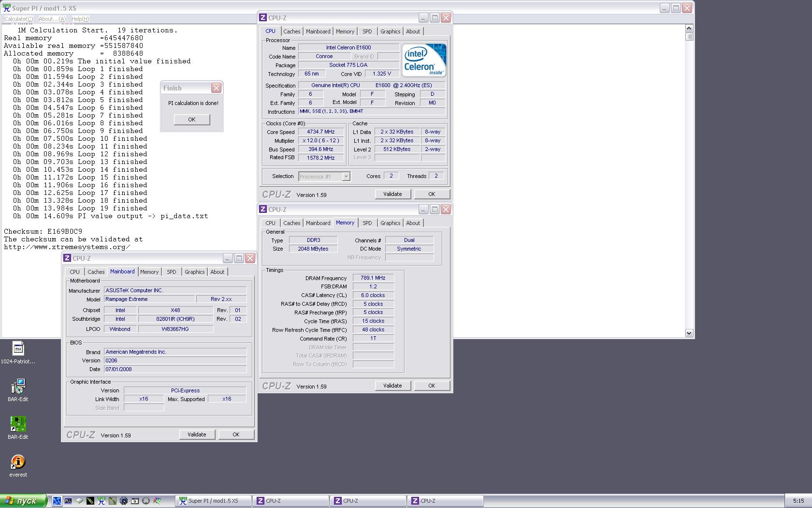Click the CAS# Latency value 6.0 clocks
812x508 pixels.
373,295
